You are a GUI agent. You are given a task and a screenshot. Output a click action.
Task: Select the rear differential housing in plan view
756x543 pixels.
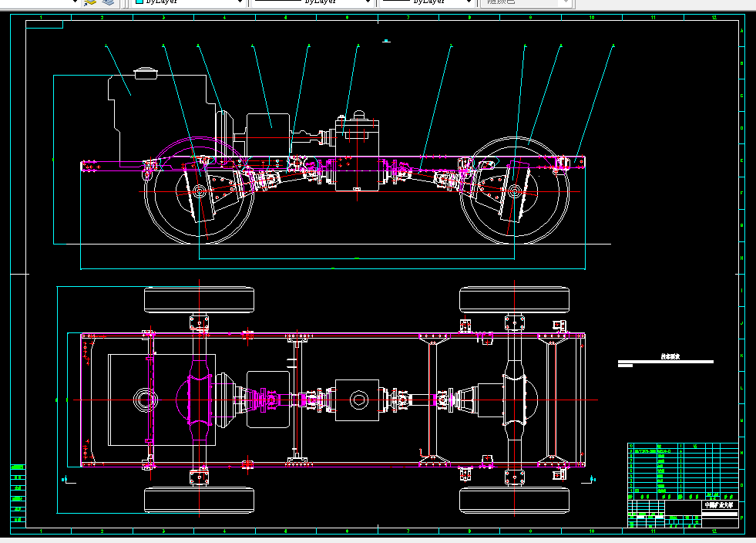click(514, 400)
